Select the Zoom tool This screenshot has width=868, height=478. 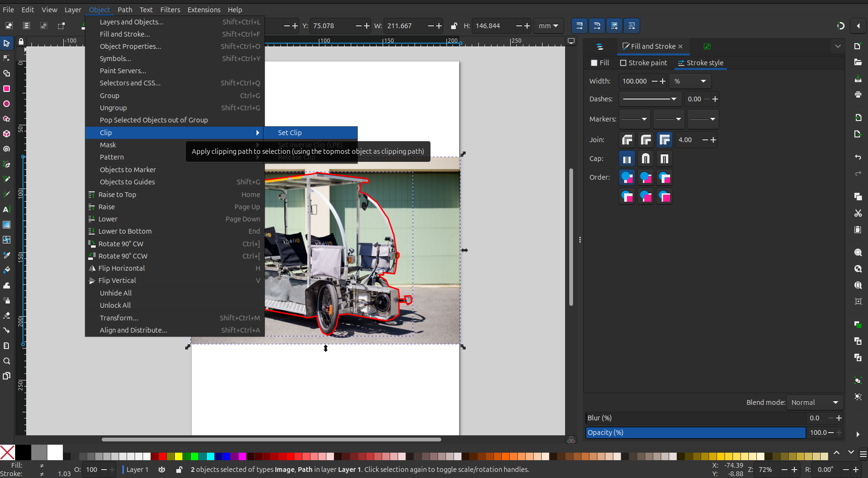point(7,361)
